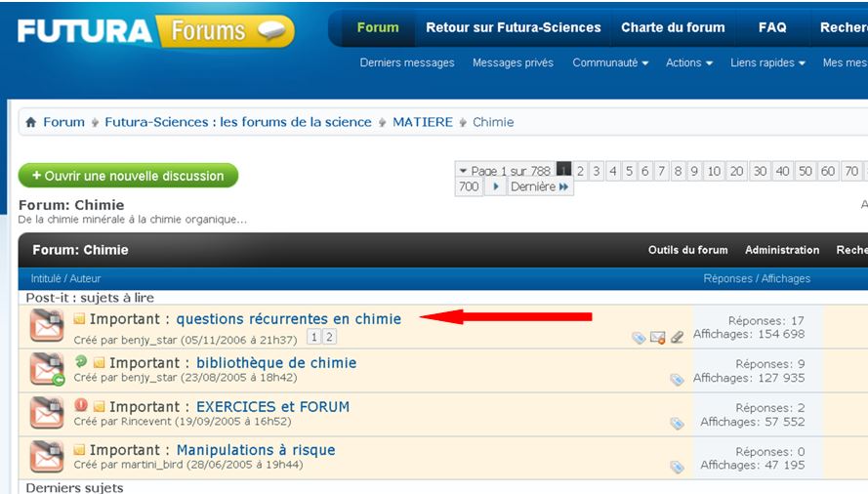Screen dimensions: 868x494
Task: Click 'Affichages: 127 935' text
Action: click(749, 378)
